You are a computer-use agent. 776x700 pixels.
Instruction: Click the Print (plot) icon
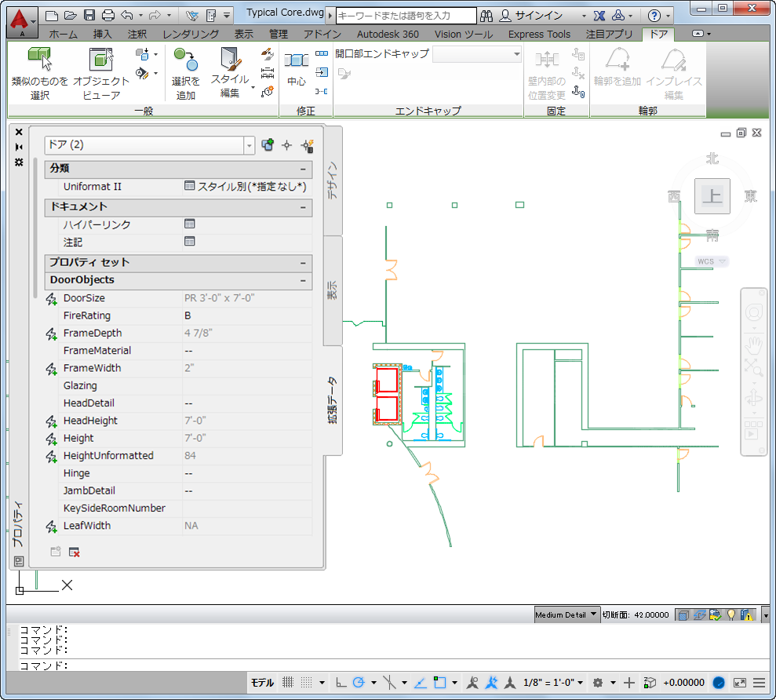pos(108,16)
